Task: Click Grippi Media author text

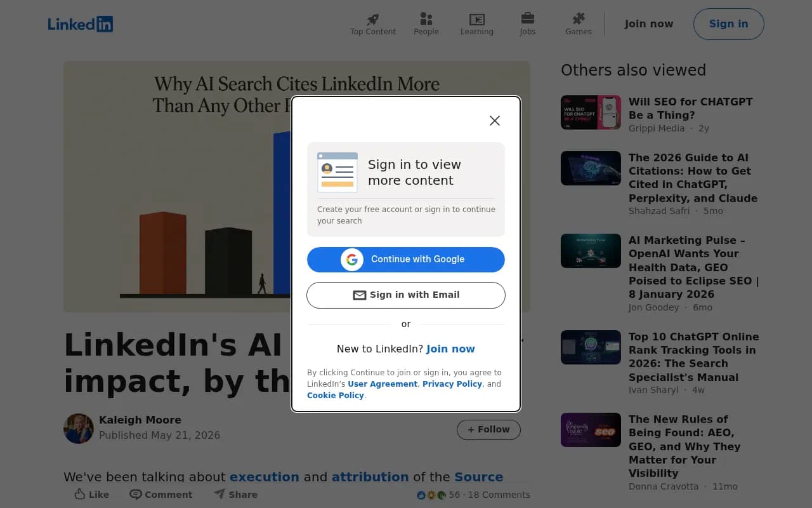Action: (x=657, y=128)
